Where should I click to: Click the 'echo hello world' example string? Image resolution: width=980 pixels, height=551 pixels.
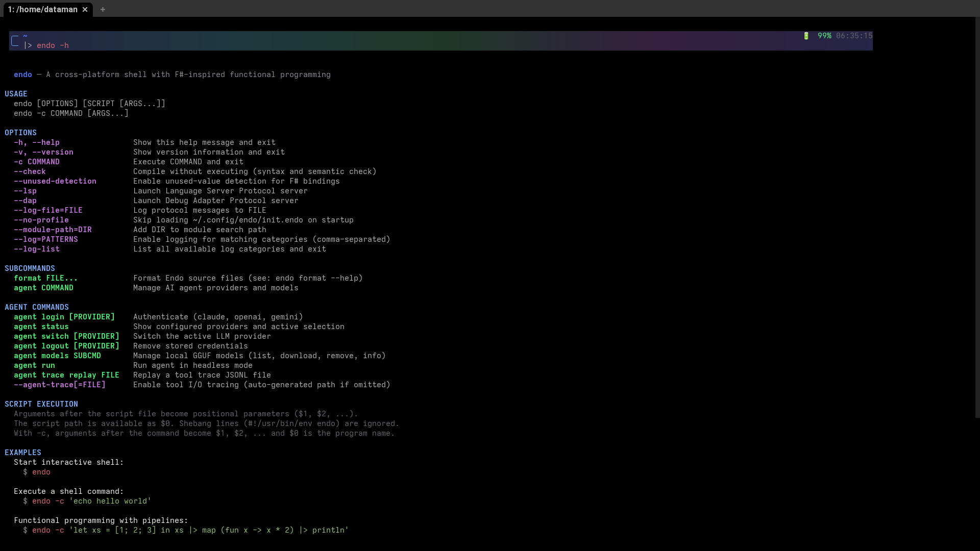[x=110, y=501]
